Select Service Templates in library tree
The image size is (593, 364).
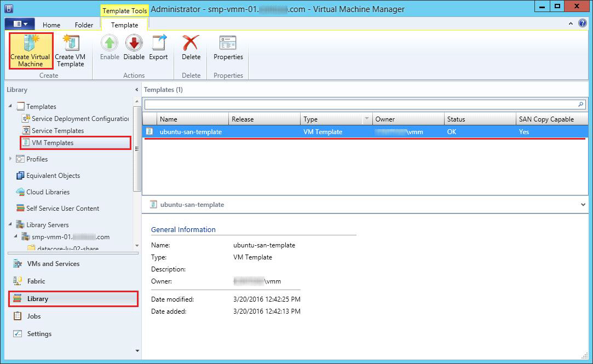[57, 130]
